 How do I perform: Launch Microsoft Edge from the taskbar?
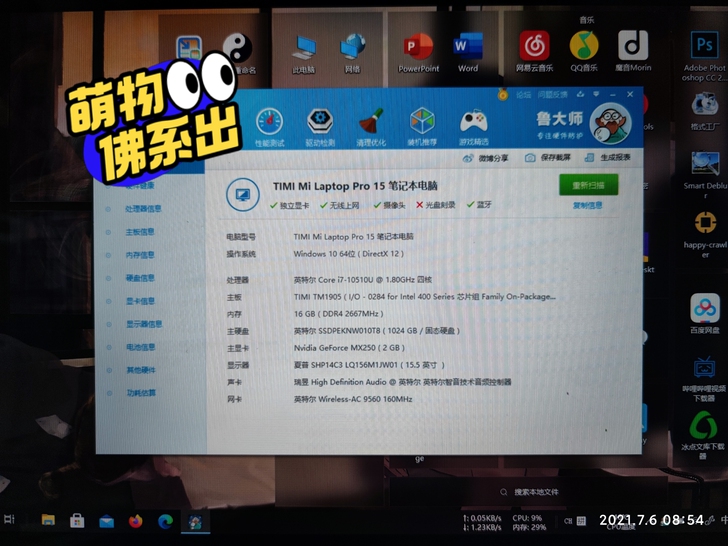pyautogui.click(x=165, y=521)
